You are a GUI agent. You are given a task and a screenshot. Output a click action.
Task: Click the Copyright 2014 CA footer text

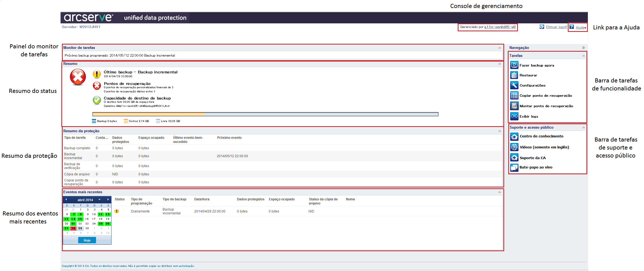(128, 266)
